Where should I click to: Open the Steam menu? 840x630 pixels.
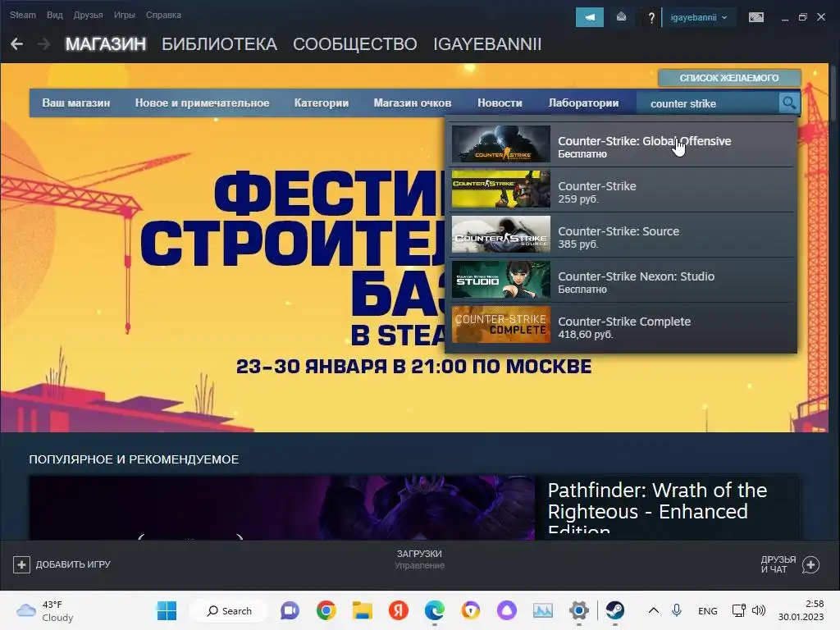coord(22,15)
